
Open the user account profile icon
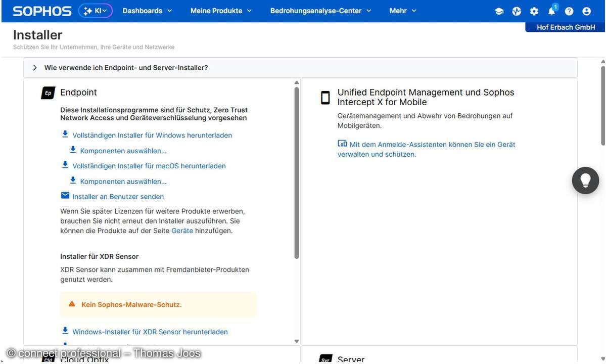[x=586, y=11]
